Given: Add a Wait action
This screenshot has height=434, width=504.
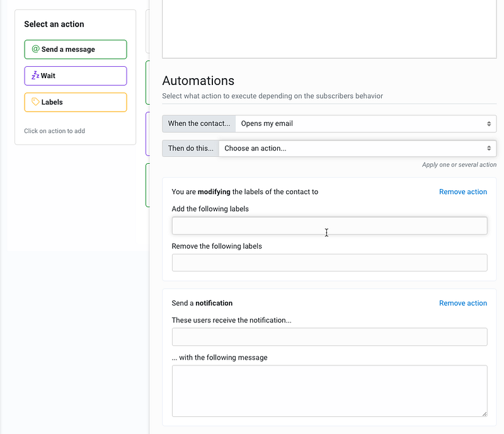Looking at the screenshot, I should point(76,76).
